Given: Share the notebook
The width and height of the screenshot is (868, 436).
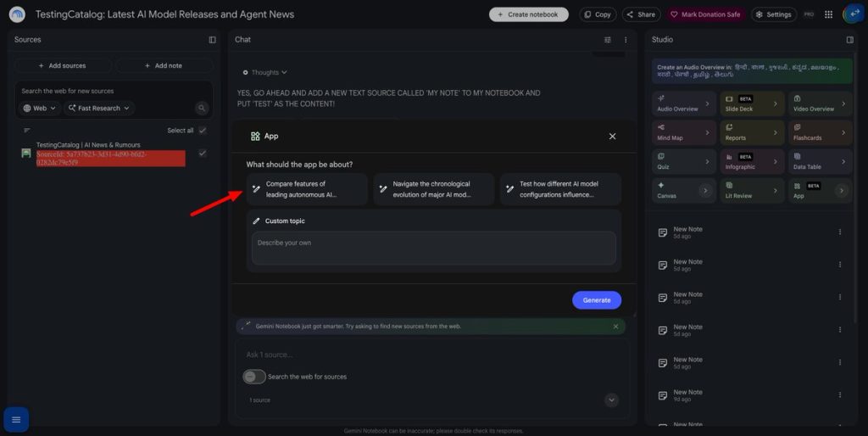Looking at the screenshot, I should (x=641, y=14).
